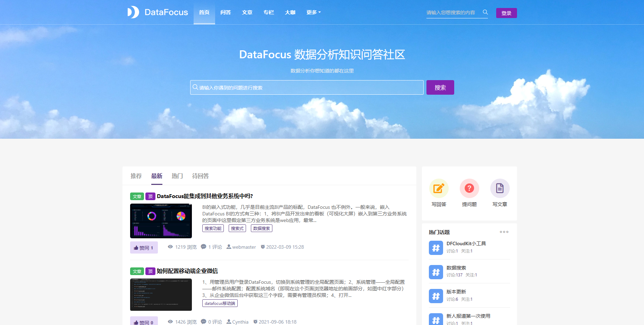Image resolution: width=644 pixels, height=325 pixels.
Task: Open the 大咖 nav item
Action: coord(290,12)
